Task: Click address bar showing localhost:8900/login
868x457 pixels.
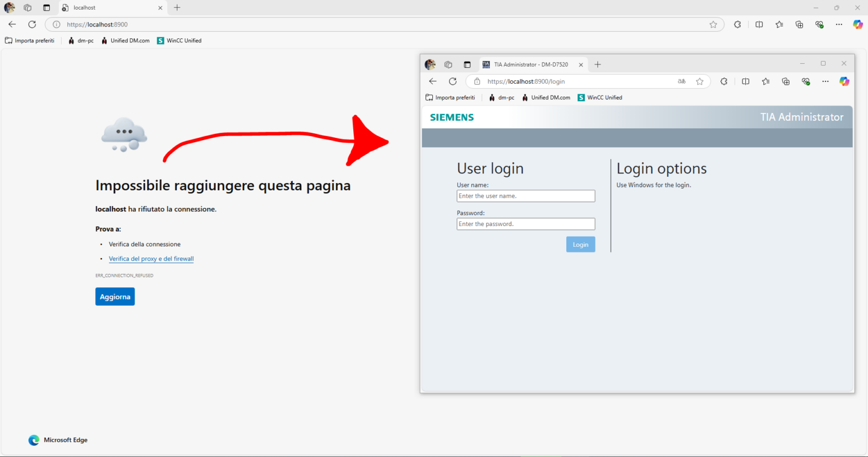Action: pyautogui.click(x=588, y=81)
